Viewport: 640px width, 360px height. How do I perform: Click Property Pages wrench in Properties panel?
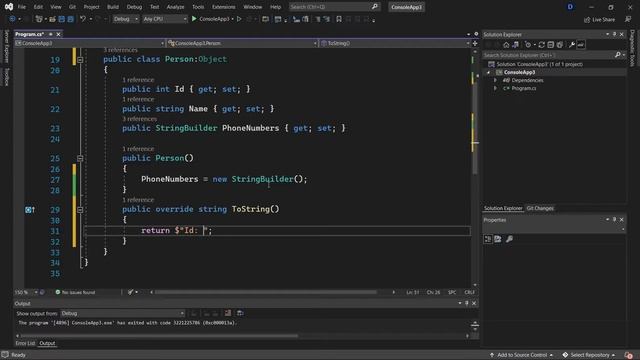509,239
